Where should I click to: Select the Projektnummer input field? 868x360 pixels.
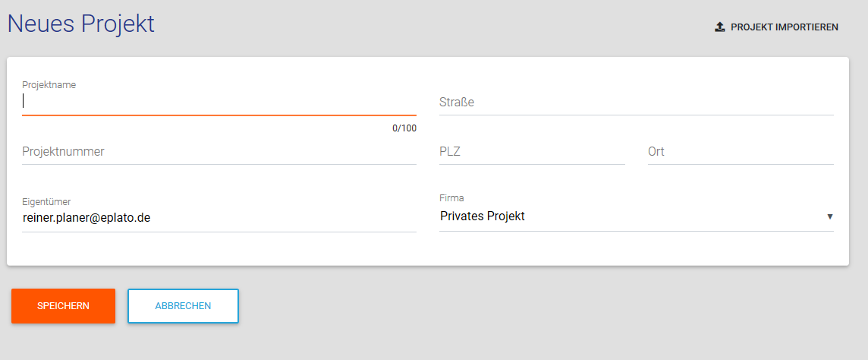(219, 151)
